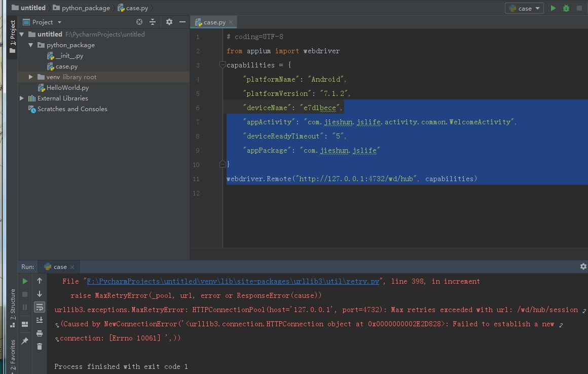
Task: Clear Run console with trash icon
Action: [40, 346]
